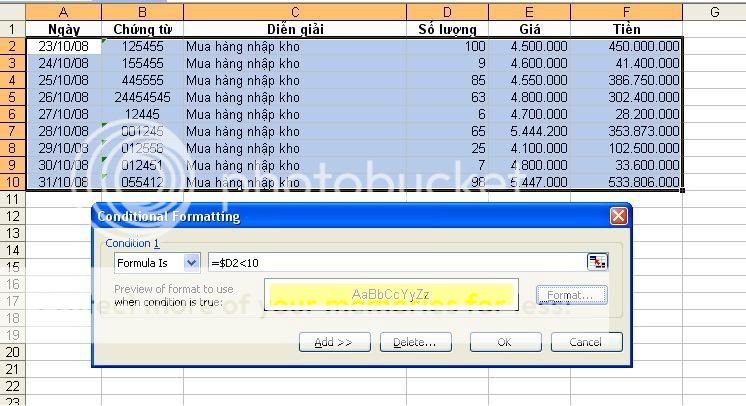Select column A header

[64, 12]
